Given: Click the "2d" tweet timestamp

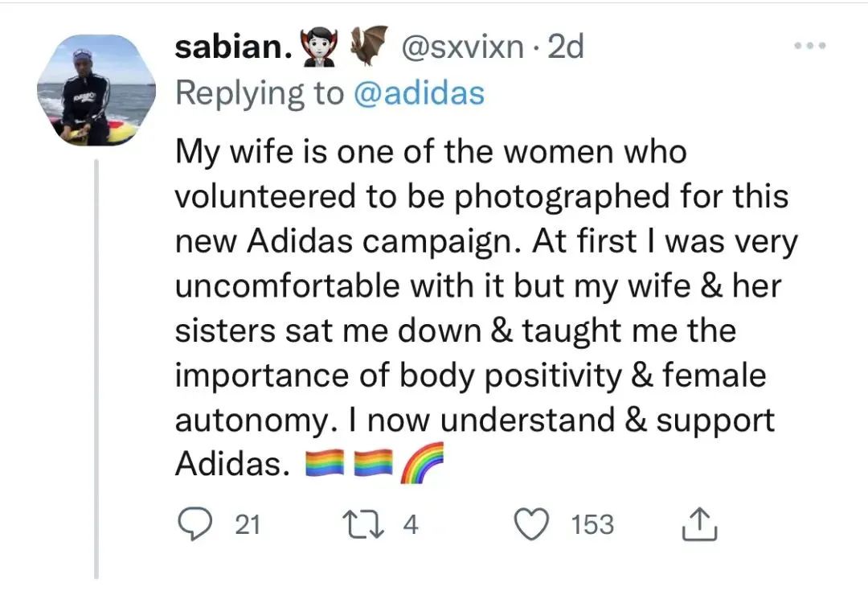Looking at the screenshot, I should tap(564, 48).
